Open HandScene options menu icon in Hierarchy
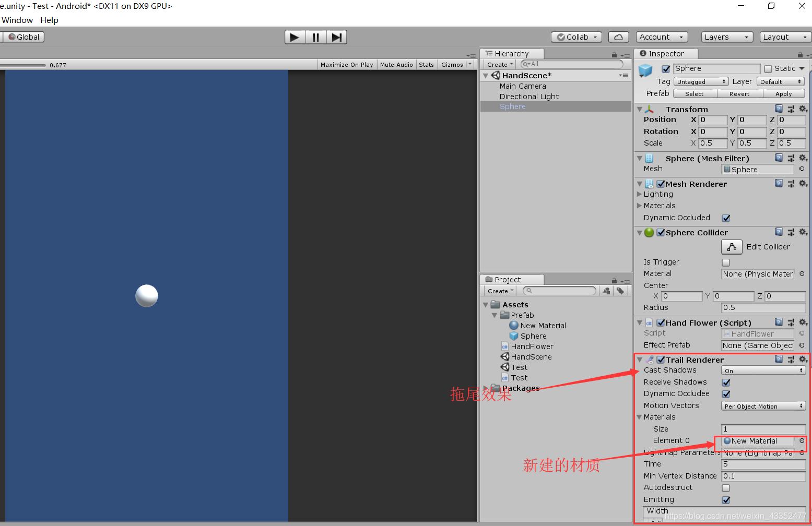The image size is (812, 526). point(623,76)
